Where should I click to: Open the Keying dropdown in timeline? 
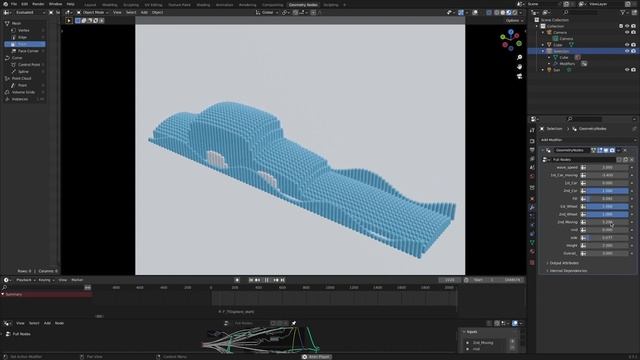(x=46, y=280)
